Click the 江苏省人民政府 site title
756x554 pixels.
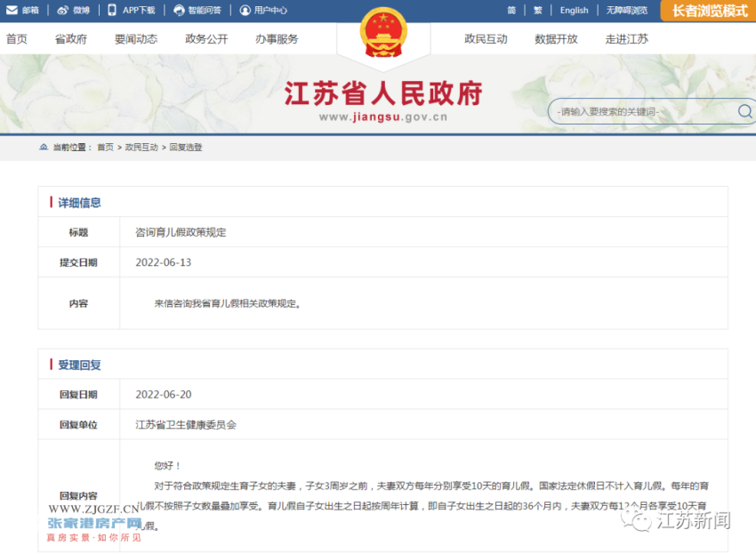[383, 93]
